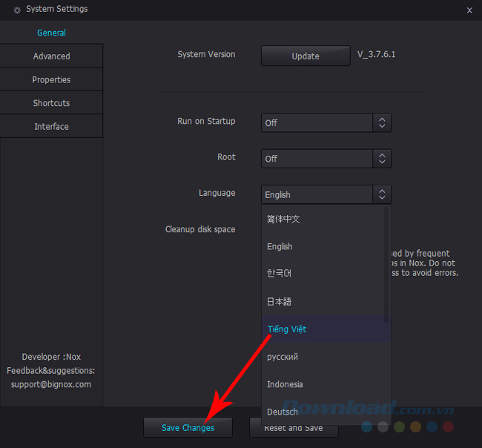The width and height of the screenshot is (482, 448).
Task: Select Tiếng Việt language option
Action: (326, 329)
